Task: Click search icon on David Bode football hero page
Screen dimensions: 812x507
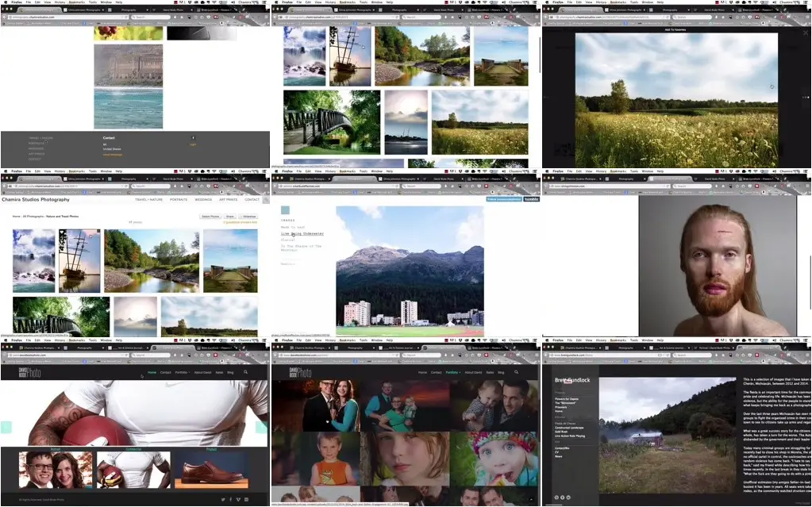Action: tap(245, 372)
